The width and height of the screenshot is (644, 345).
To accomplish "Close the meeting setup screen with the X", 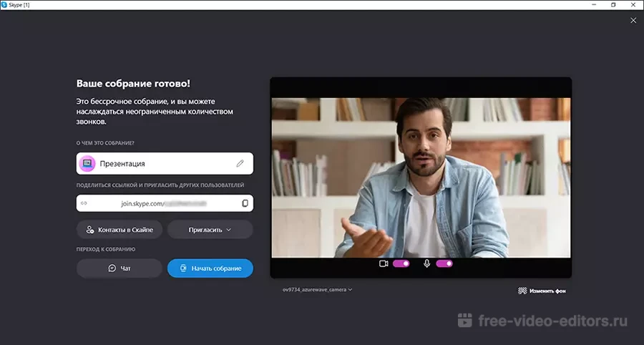I will [x=633, y=21].
